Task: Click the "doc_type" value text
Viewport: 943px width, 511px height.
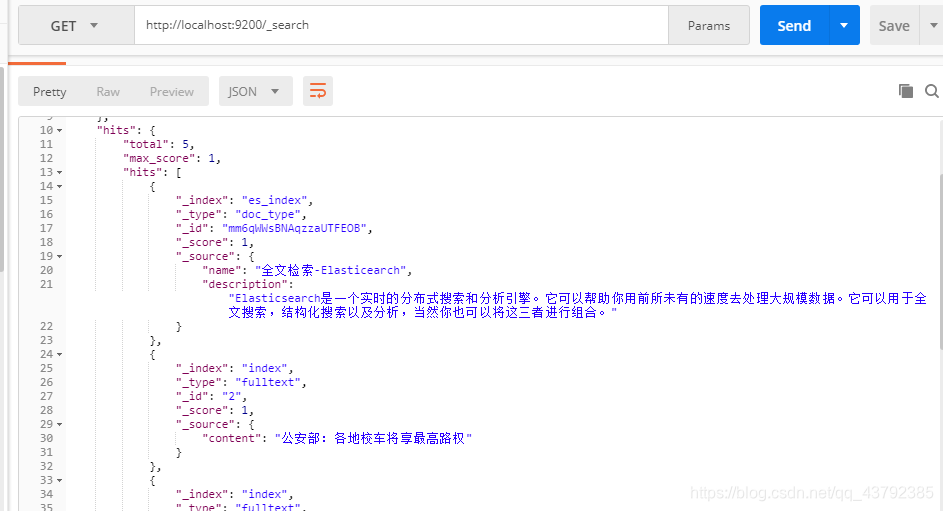Action: (x=268, y=214)
